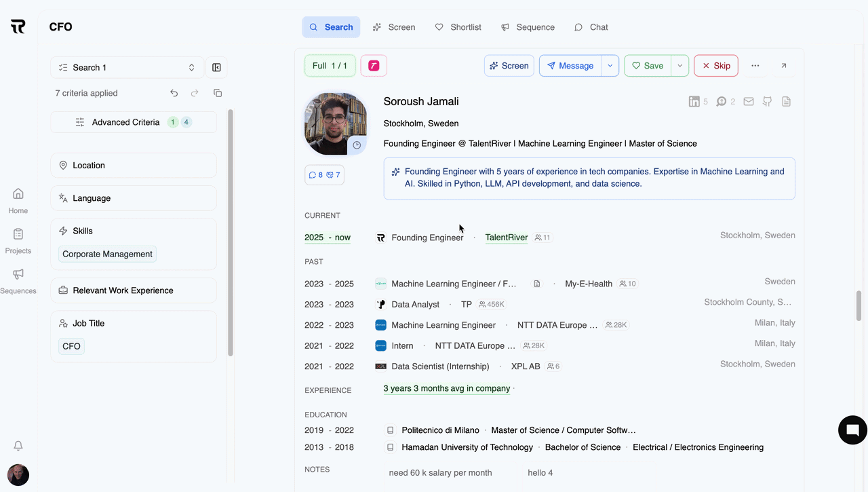Click the document icon beside My-E-Health role
This screenshot has height=492, width=868.
coord(537,284)
